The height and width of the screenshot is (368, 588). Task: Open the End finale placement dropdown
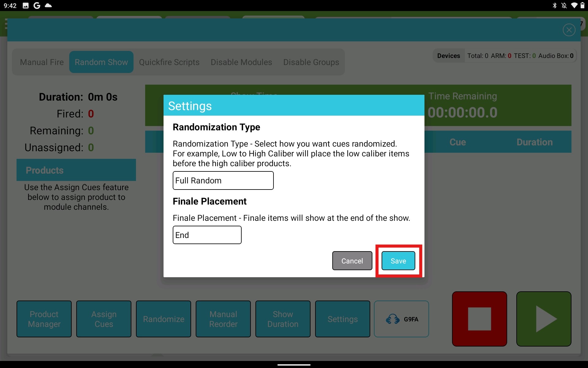(x=207, y=235)
